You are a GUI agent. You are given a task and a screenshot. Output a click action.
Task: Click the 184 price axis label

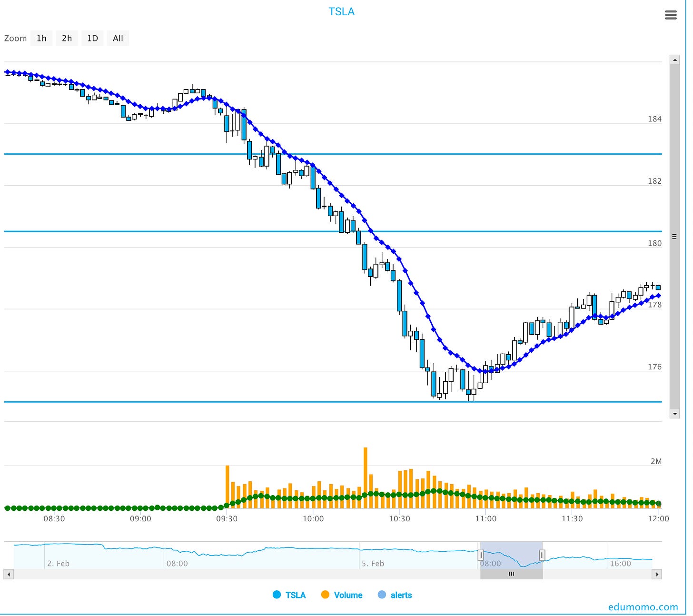coord(654,119)
